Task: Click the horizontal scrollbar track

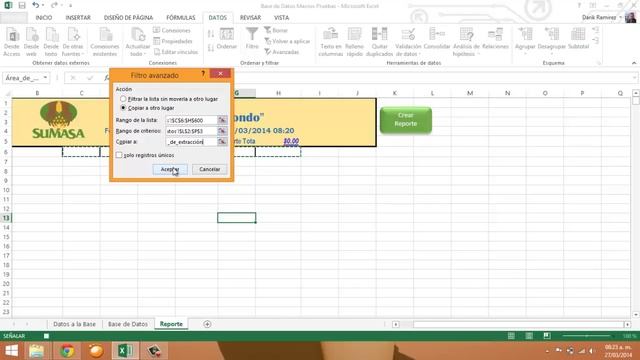Action: pyautogui.click(x=518, y=324)
